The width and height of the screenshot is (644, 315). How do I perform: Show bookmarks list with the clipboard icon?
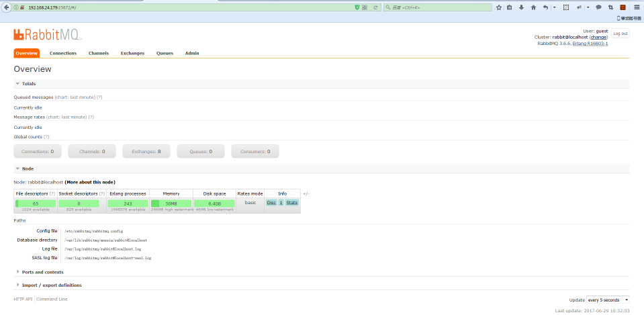tap(509, 7)
